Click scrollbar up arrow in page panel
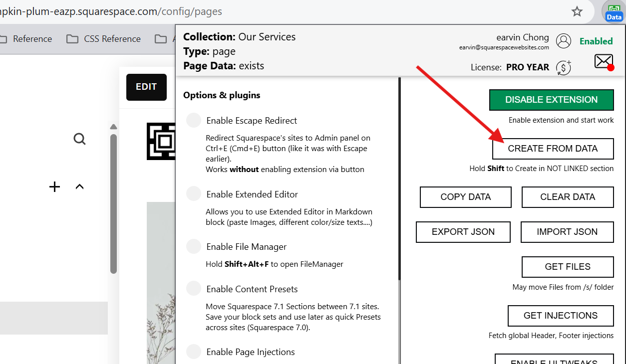 [113, 127]
